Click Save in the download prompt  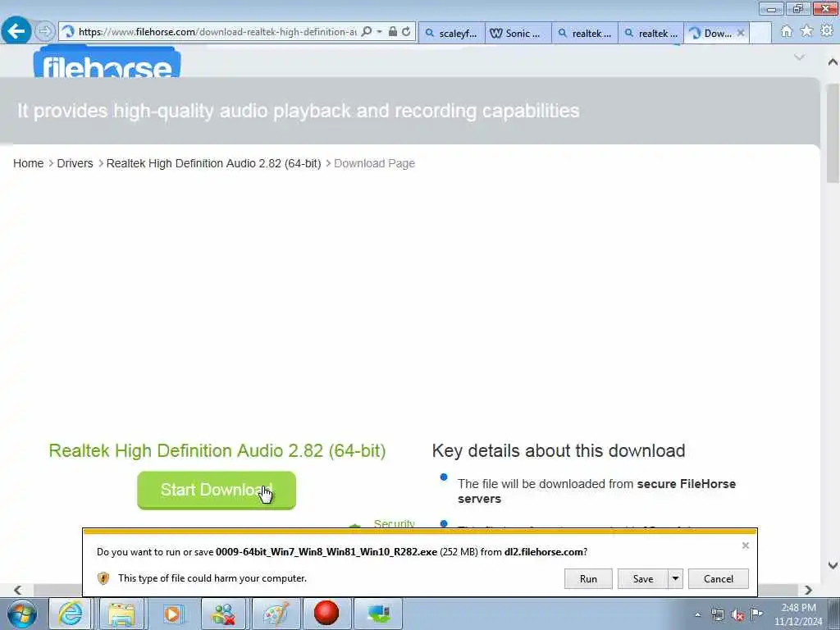[643, 578]
